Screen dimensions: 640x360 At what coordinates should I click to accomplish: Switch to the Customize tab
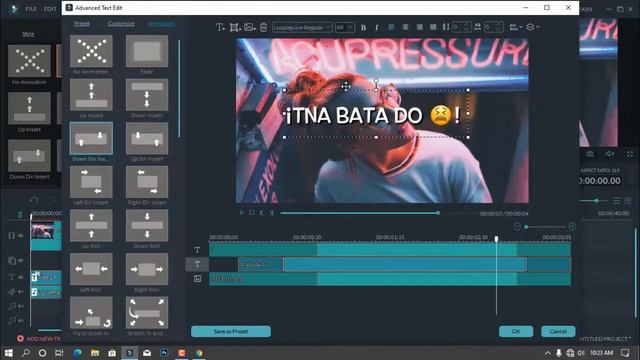pyautogui.click(x=121, y=24)
